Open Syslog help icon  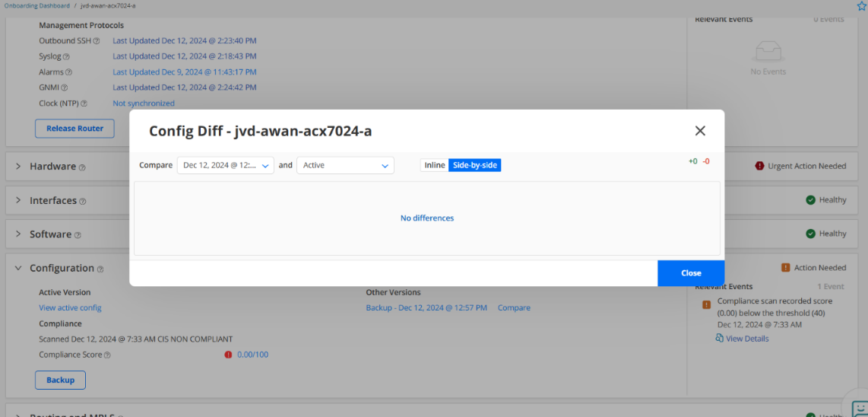(66, 56)
